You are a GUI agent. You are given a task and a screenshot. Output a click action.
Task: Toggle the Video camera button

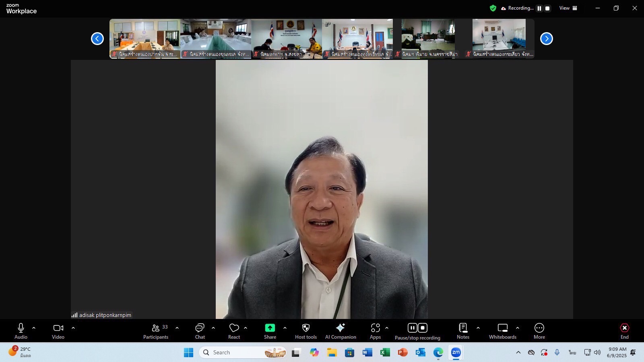(x=58, y=331)
